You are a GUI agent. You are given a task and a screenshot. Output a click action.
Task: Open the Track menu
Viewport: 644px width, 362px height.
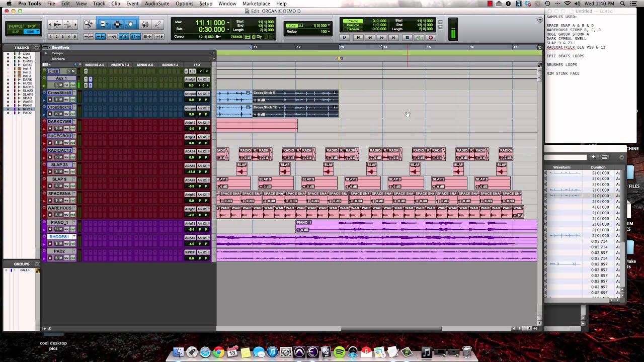click(x=99, y=4)
